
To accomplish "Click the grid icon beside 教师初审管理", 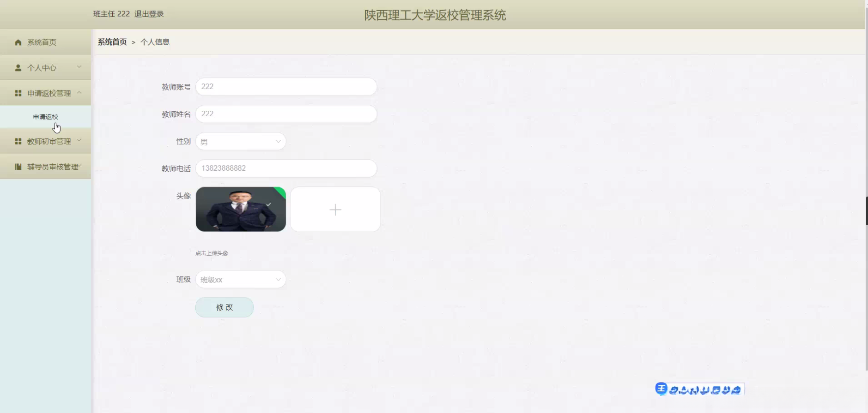I will (x=18, y=141).
